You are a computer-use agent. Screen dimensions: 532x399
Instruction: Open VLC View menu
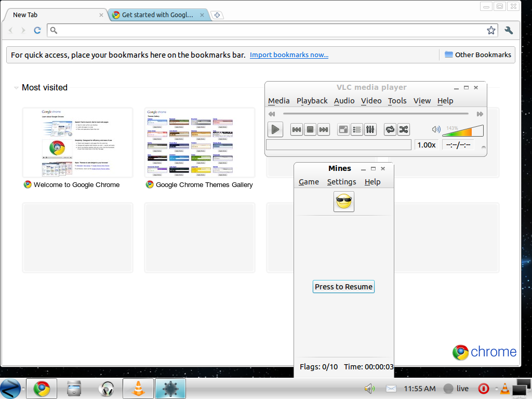[x=422, y=101]
